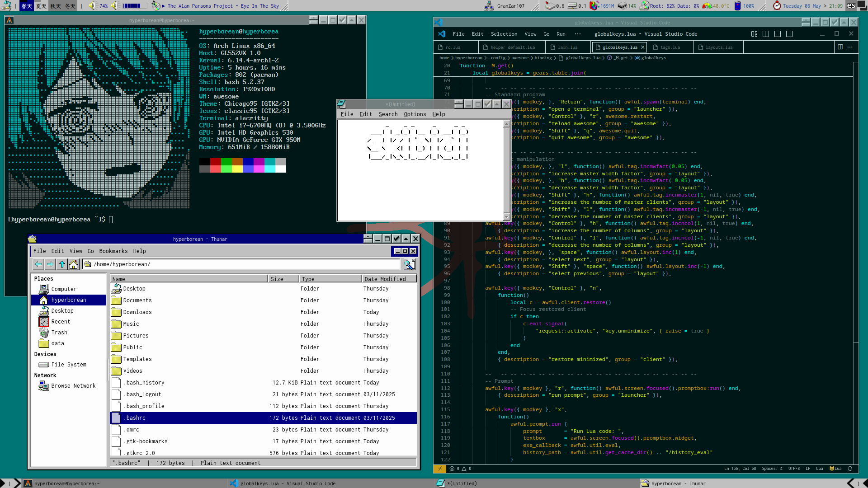
Task: Select the .bash_history file row
Action: (263, 383)
